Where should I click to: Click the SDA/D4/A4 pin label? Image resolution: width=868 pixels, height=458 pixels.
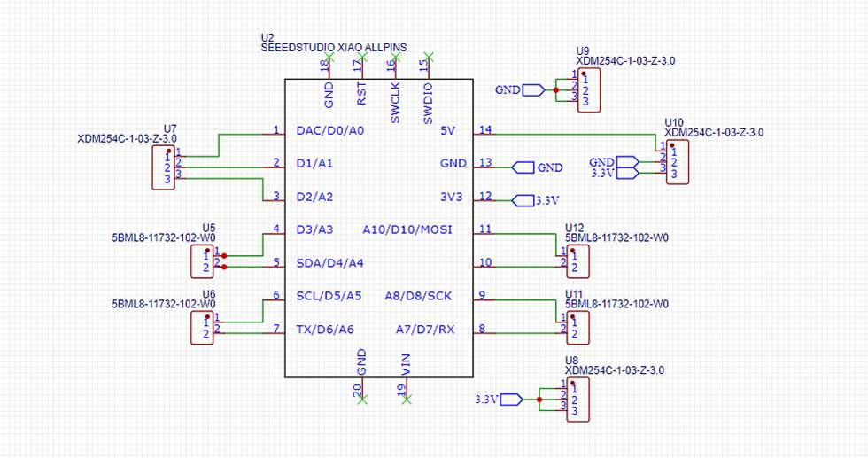[x=329, y=263]
